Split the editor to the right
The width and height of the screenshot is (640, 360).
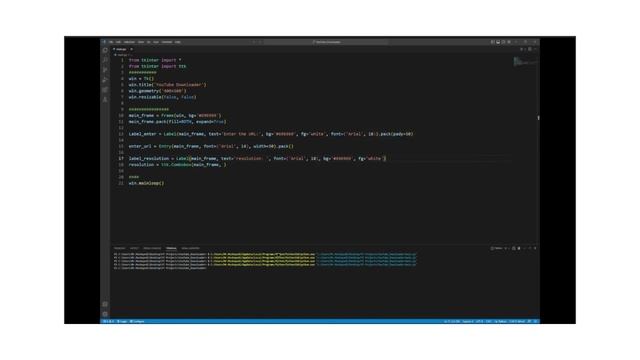530,49
